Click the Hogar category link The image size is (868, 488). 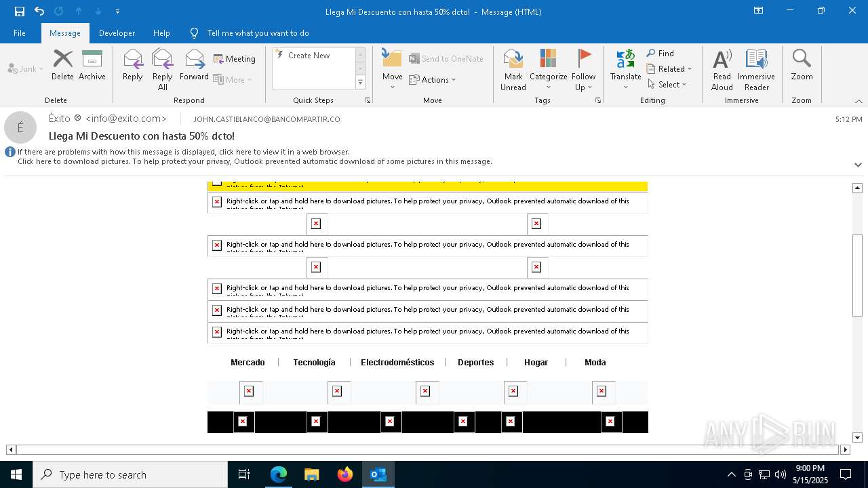[x=536, y=363]
